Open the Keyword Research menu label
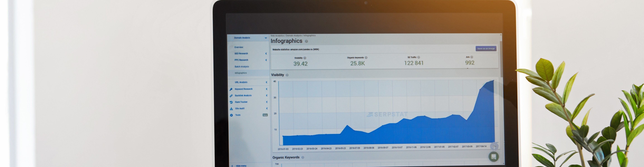The height and width of the screenshot is (167, 644). (x=244, y=89)
